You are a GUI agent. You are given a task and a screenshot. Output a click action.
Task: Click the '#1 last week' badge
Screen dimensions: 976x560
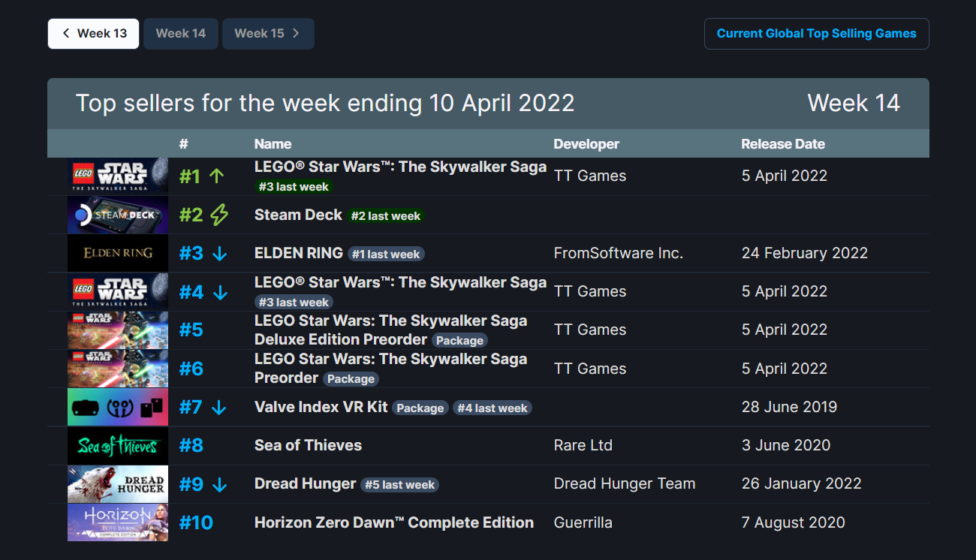[x=386, y=254]
